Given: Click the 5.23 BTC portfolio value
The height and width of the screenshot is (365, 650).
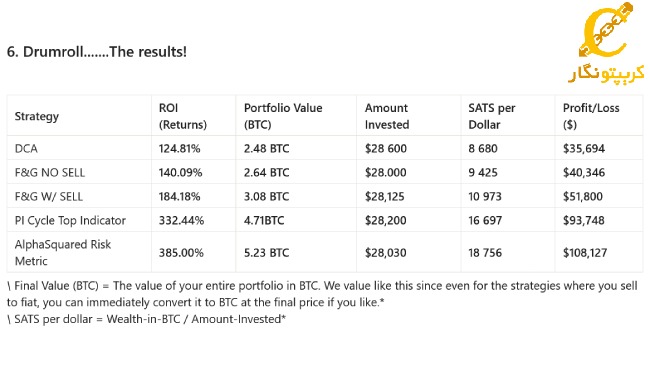Looking at the screenshot, I should (x=267, y=253).
